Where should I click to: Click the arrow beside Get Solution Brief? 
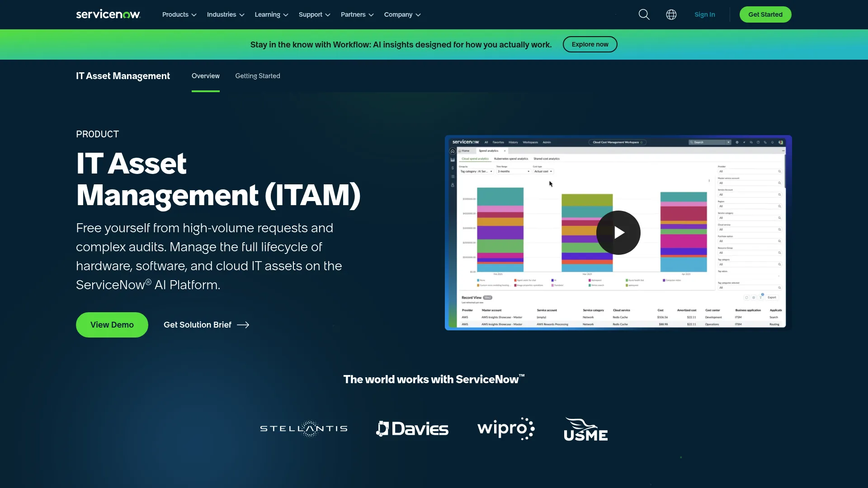[x=243, y=325]
